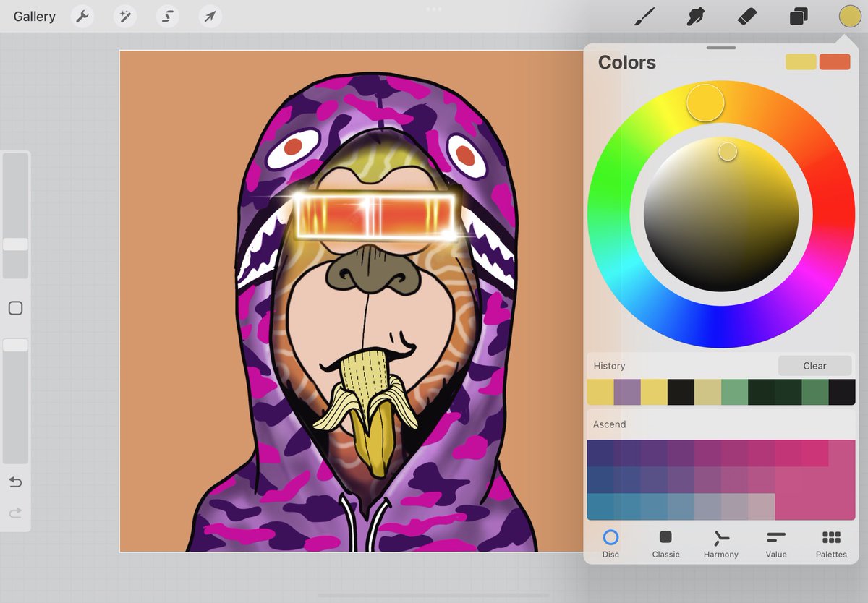This screenshot has height=603, width=868.
Task: Select the Eraser tool
Action: tap(747, 16)
